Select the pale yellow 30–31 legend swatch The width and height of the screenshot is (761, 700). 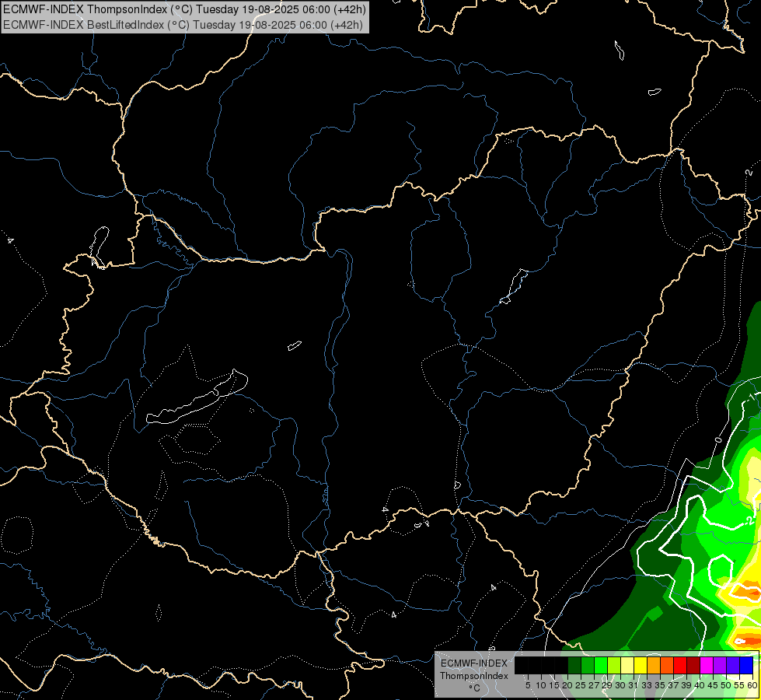click(x=627, y=665)
